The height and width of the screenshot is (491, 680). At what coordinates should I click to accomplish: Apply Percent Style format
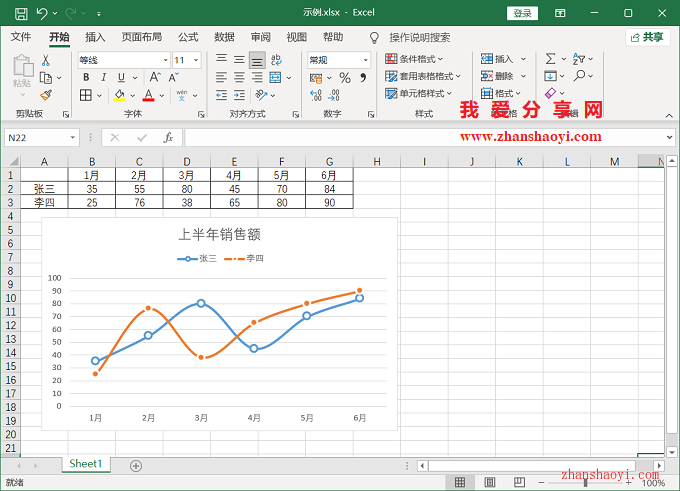click(x=345, y=78)
